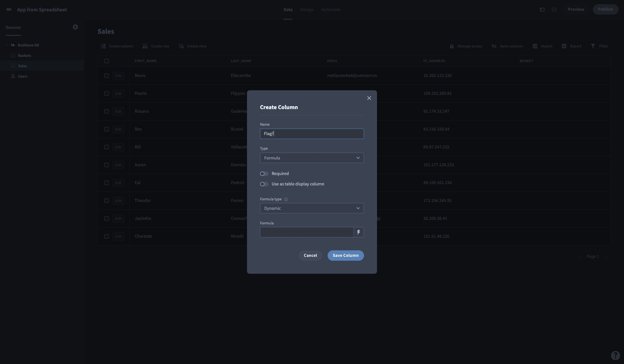Select the Aaron row checkbox
Image resolution: width=624 pixels, height=364 pixels.
(107, 165)
